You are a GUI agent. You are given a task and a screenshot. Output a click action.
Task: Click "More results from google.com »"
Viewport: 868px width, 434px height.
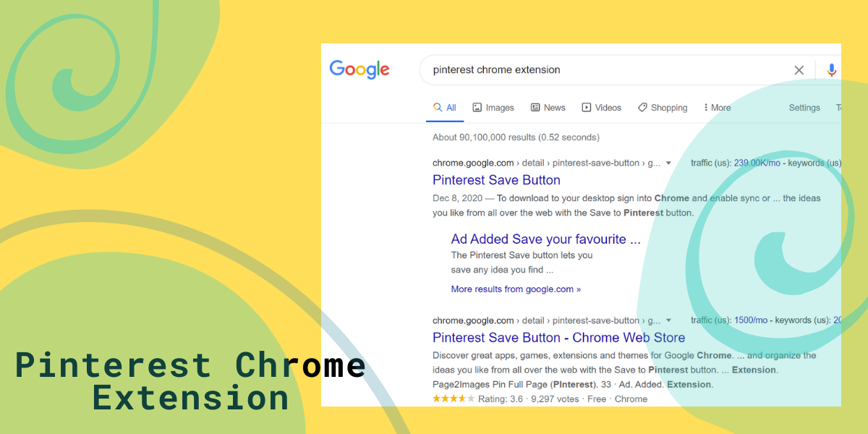coord(516,289)
